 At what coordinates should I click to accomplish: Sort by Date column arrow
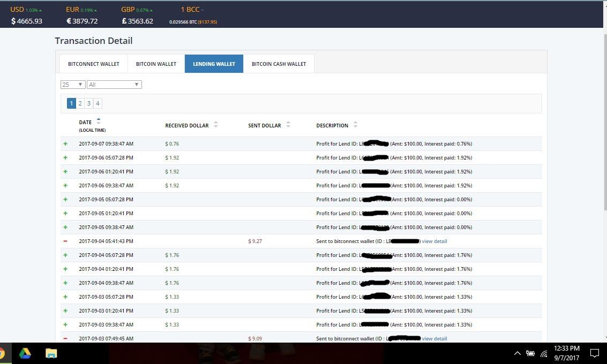(99, 121)
